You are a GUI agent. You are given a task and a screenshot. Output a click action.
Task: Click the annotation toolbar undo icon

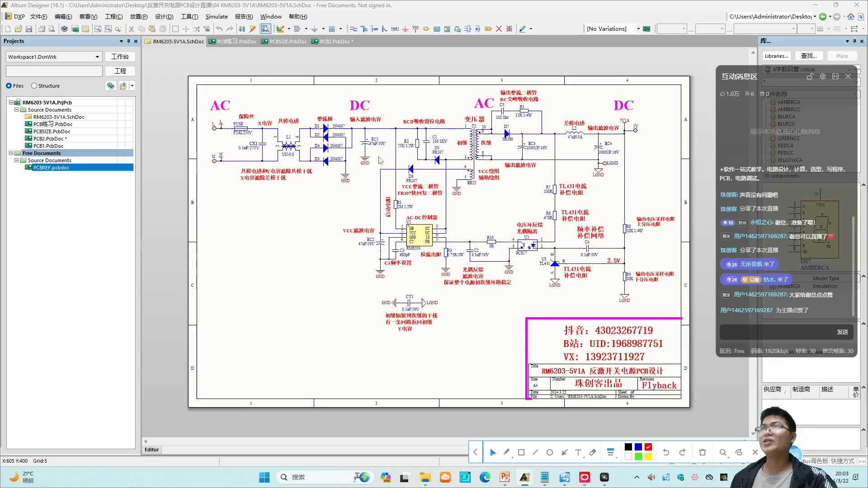point(666,452)
